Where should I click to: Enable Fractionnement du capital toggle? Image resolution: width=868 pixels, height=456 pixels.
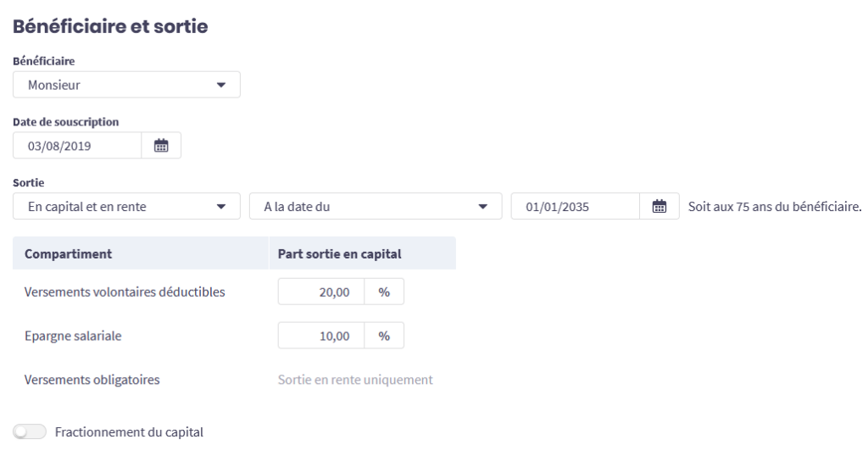(x=30, y=432)
